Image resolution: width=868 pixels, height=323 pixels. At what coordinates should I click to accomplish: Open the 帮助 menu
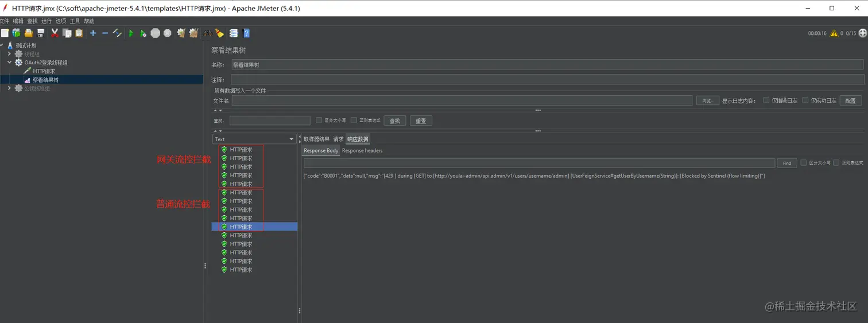pos(89,21)
